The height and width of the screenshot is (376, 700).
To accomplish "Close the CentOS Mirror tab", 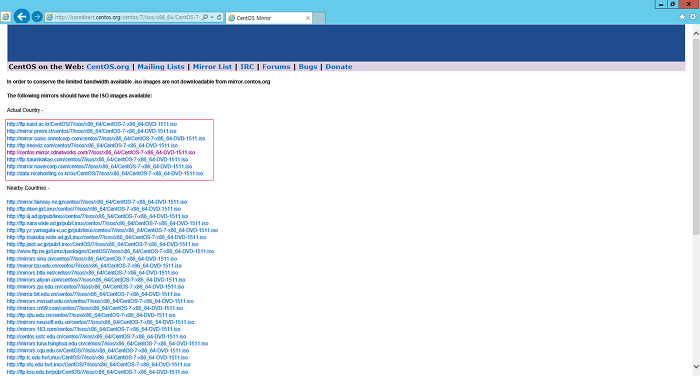I will [x=308, y=18].
